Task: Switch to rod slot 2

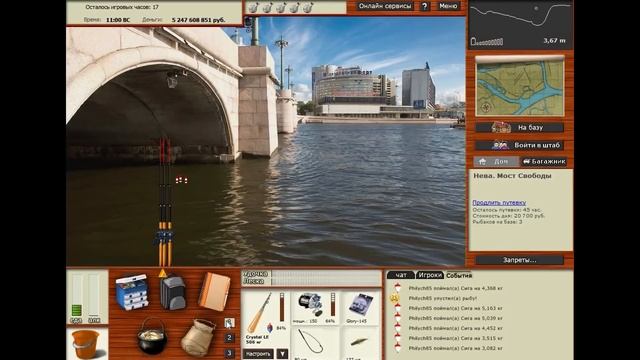Action: tap(229, 338)
